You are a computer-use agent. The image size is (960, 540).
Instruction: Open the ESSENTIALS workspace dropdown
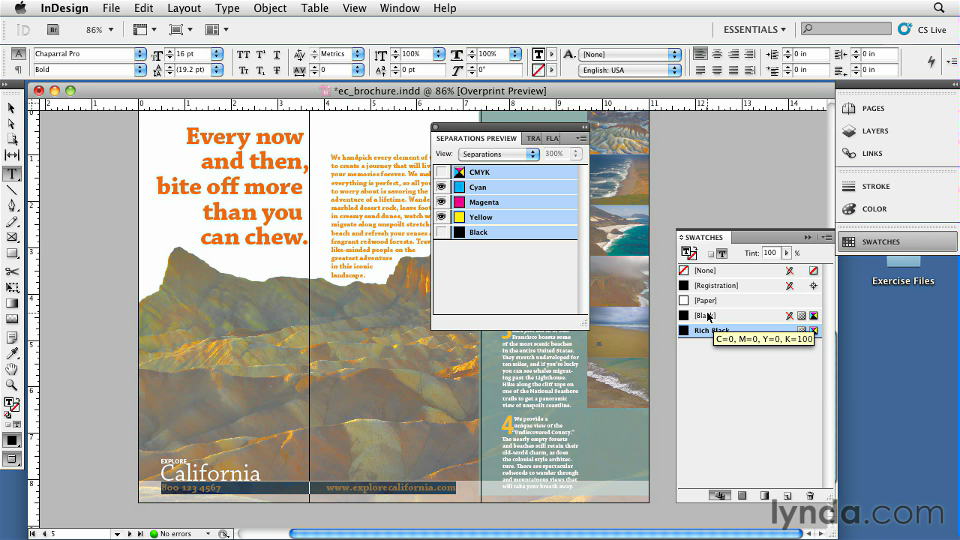[x=754, y=29]
